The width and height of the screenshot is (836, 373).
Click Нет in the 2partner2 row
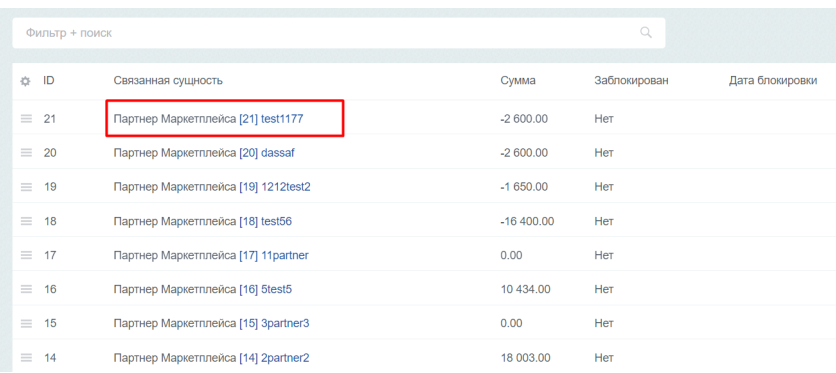(x=604, y=358)
